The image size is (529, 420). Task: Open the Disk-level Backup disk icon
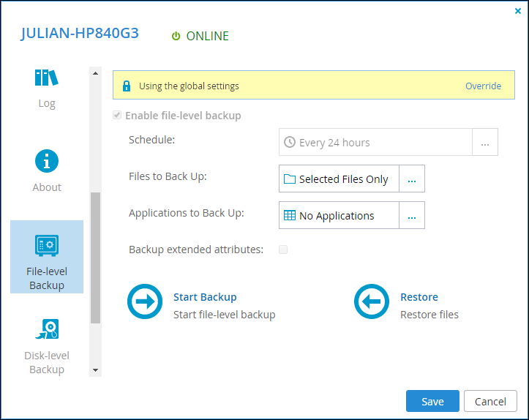click(x=47, y=329)
